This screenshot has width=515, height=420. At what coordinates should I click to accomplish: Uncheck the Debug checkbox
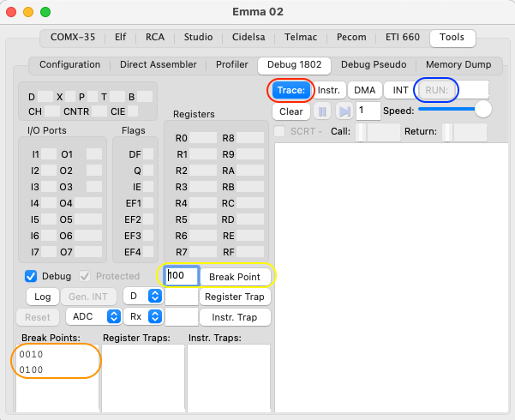32,276
